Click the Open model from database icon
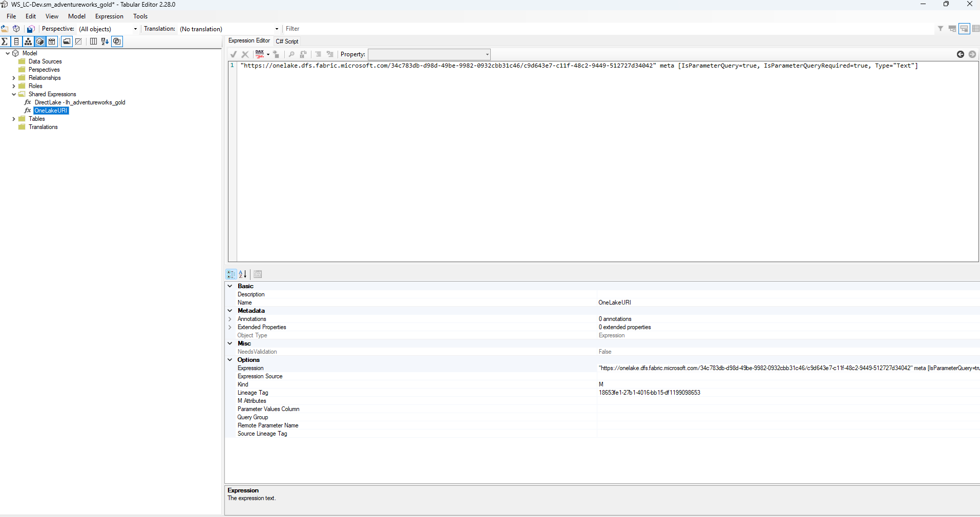The image size is (980, 517). [16, 29]
